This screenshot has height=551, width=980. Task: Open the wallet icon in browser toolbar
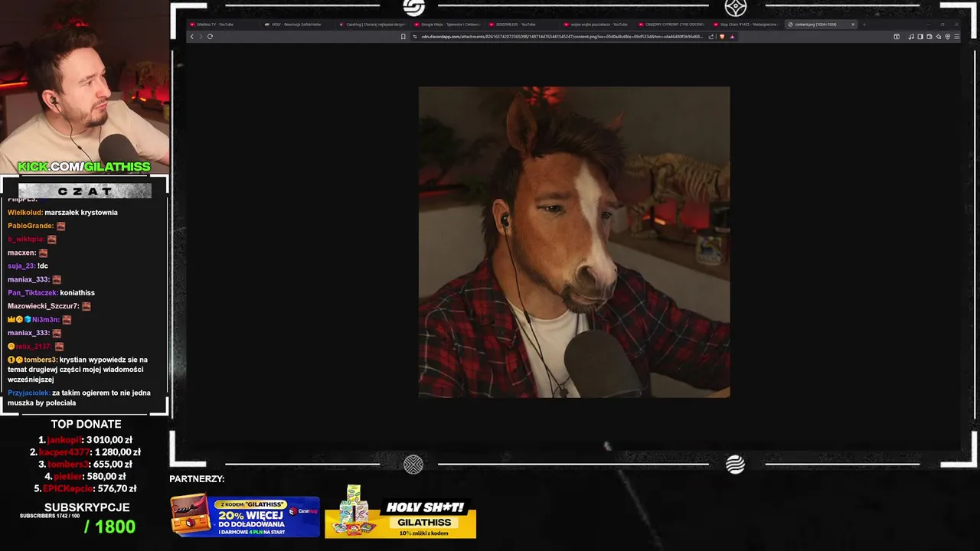[929, 36]
